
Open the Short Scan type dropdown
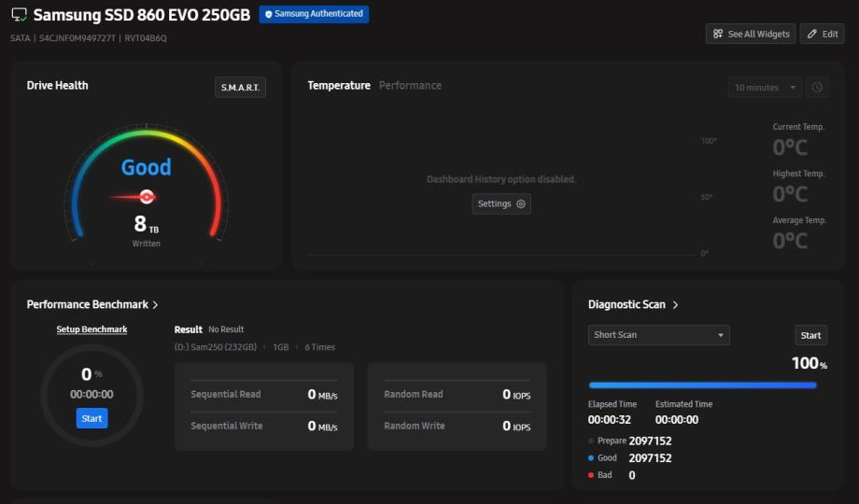(x=658, y=335)
